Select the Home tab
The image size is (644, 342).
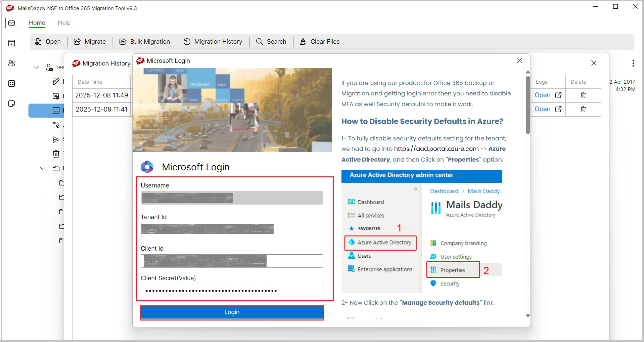37,23
